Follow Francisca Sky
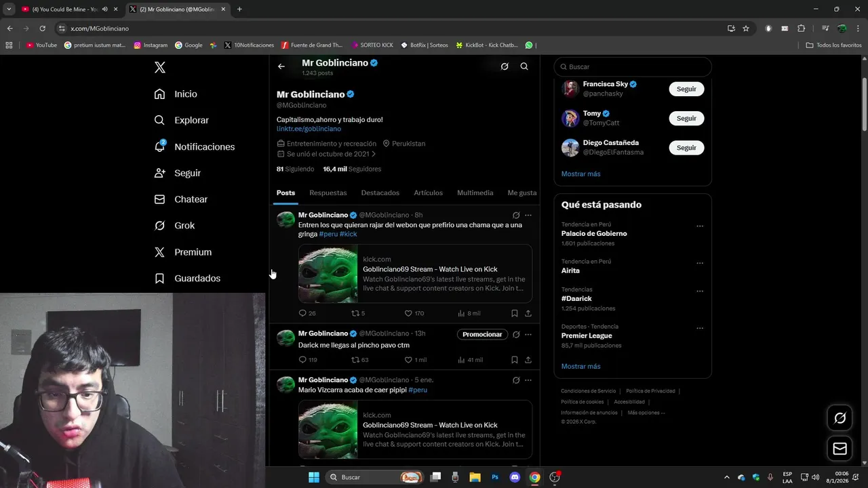868x488 pixels. (686, 89)
